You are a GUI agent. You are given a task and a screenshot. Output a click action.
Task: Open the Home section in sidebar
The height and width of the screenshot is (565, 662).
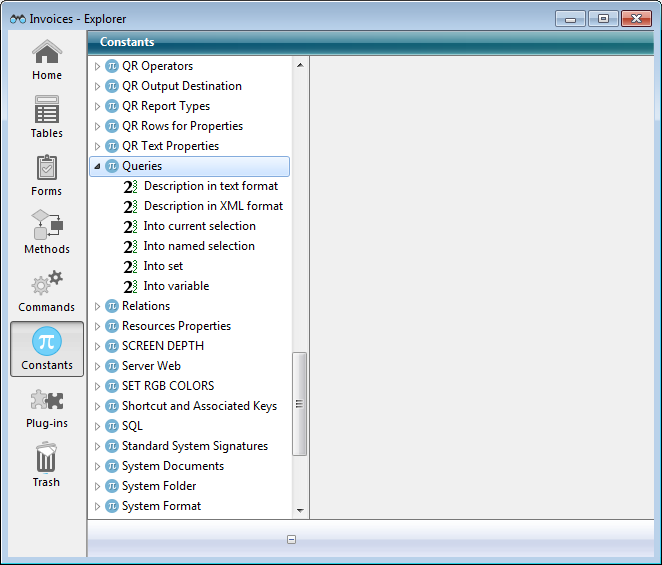(47, 60)
